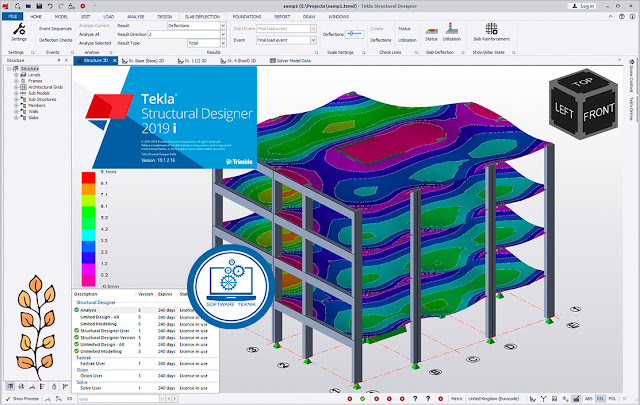Expand the Levels tree node

[x=16, y=75]
